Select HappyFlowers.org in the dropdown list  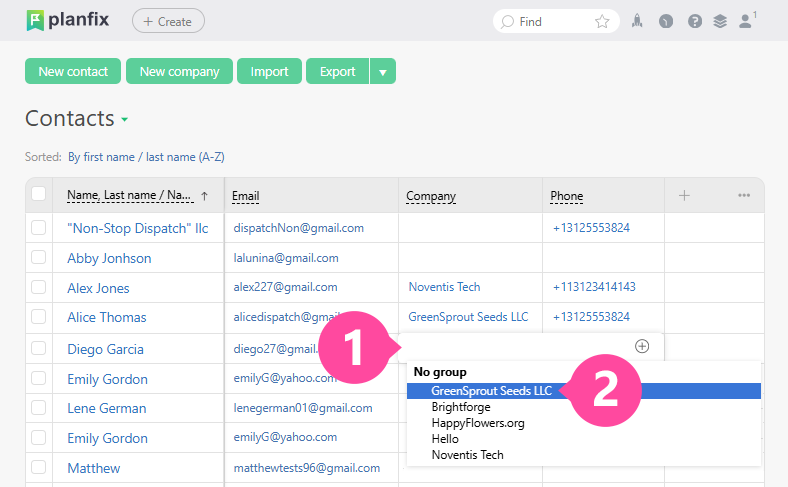point(478,423)
